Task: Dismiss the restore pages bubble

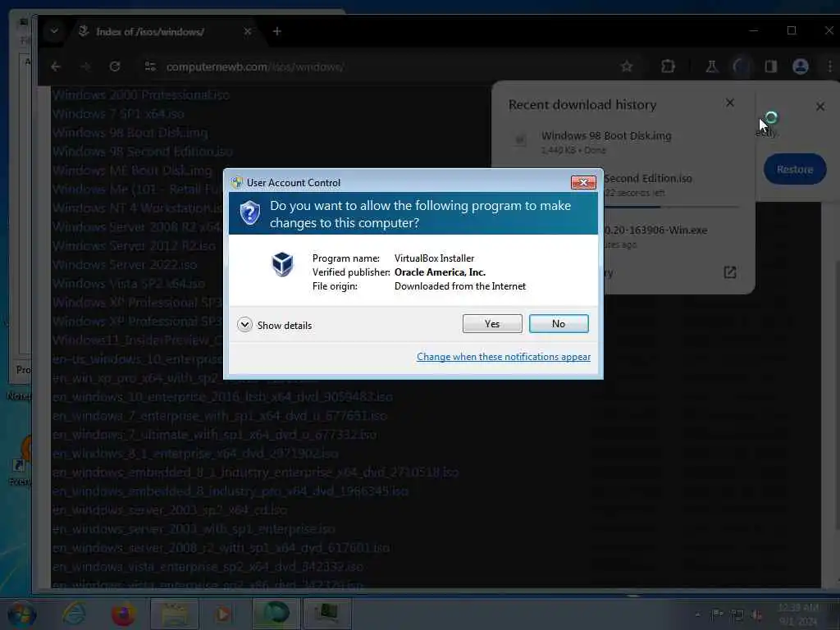Action: pyautogui.click(x=820, y=107)
